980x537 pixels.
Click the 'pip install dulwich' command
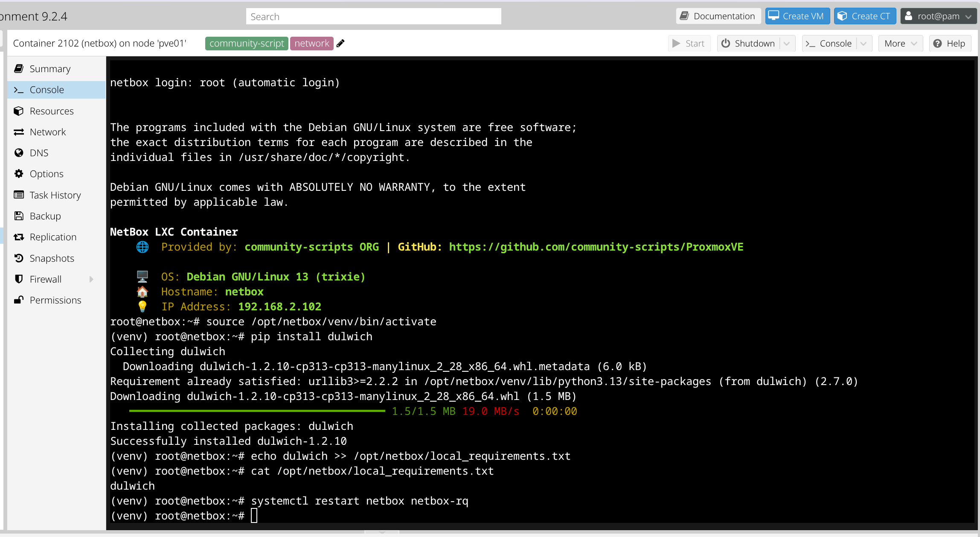pos(311,336)
